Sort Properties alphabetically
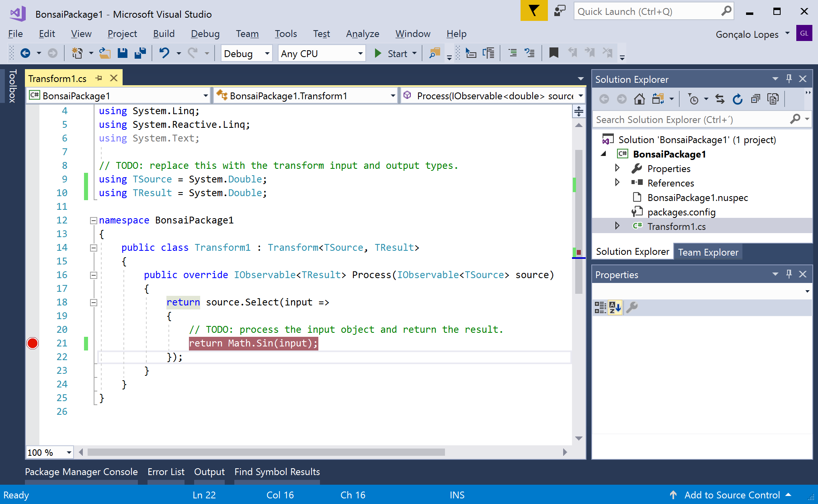818x504 pixels. click(615, 307)
